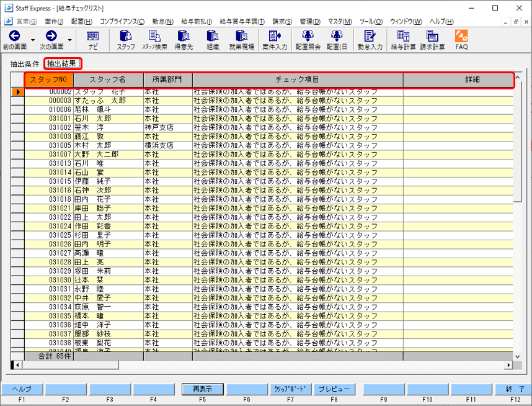Click the ヘルプ F1 button

point(22,389)
